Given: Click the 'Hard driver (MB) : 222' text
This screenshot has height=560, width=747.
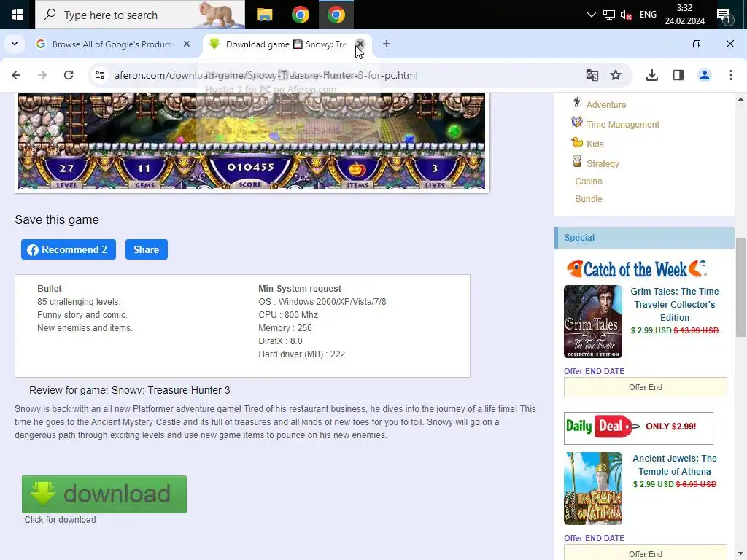Looking at the screenshot, I should click(301, 354).
